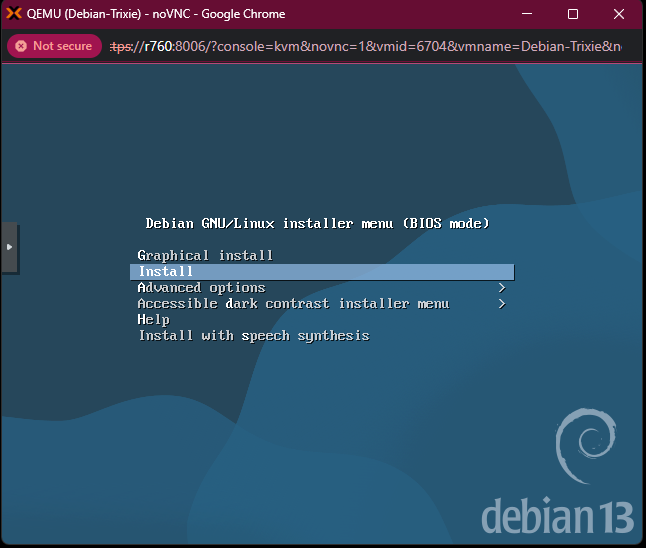Close the QEMU noVNC window
This screenshot has height=548, width=646.
pos(619,14)
